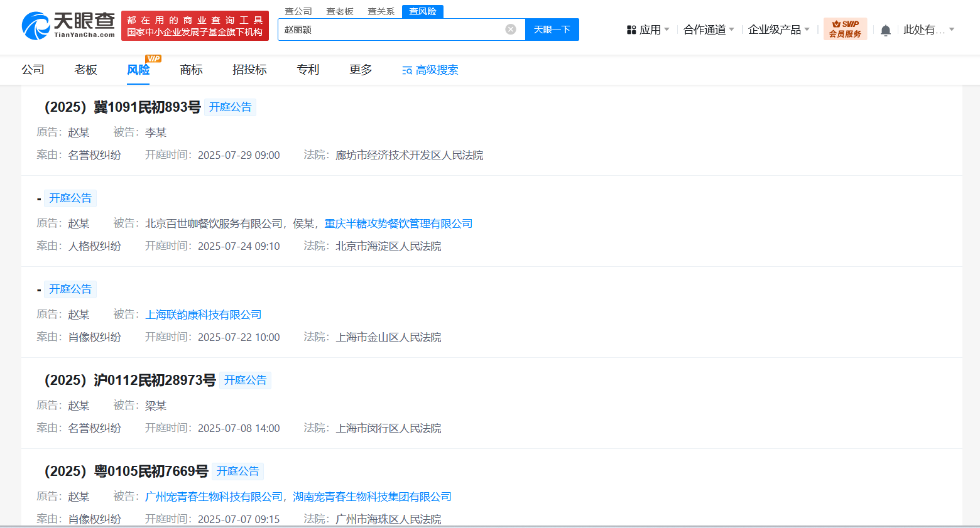
Task: Click hearing time 2025-07-22 10:00
Action: 239,337
